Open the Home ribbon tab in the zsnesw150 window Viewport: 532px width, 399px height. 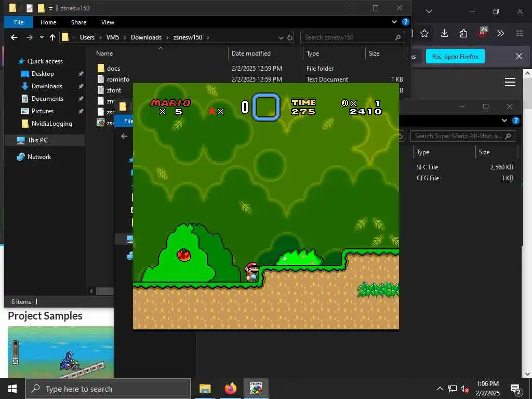[48, 22]
